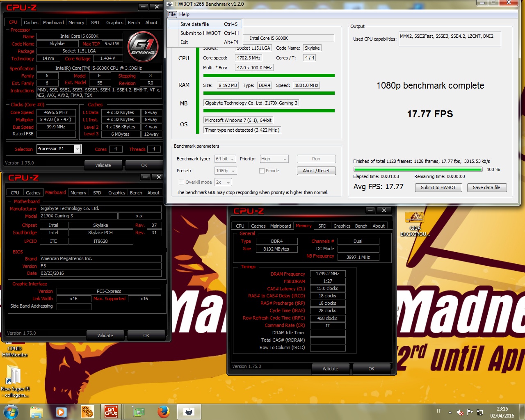Viewport: 525px width, 420px height.
Task: Click the Abort / Reset button
Action: click(316, 171)
